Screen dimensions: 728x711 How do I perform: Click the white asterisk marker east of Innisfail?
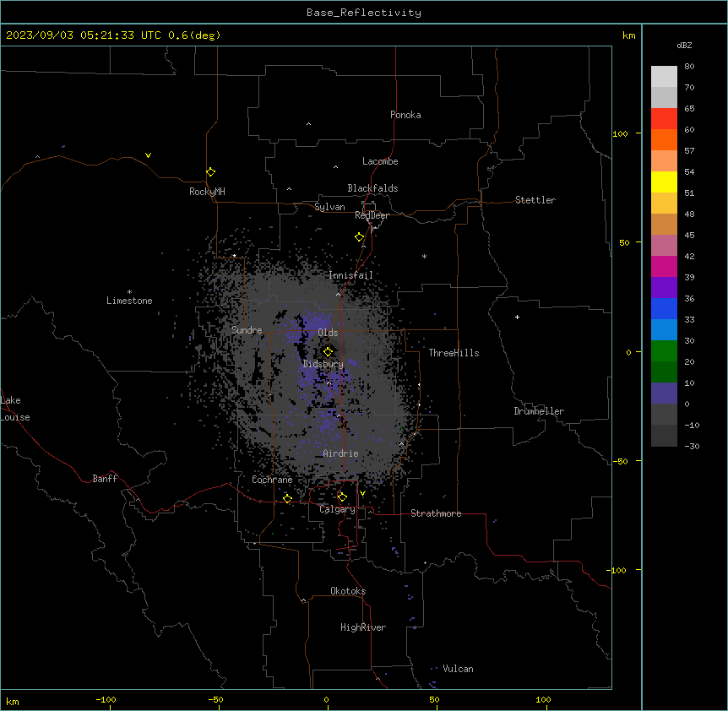tap(424, 256)
